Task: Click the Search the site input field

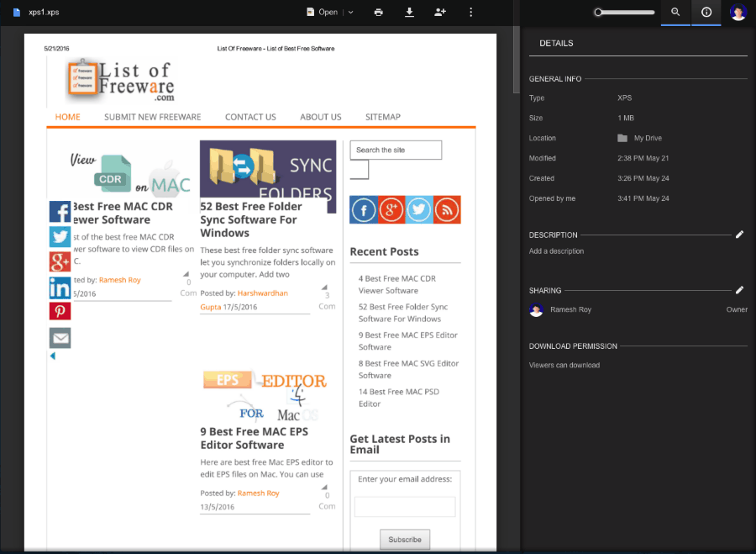Action: click(x=396, y=150)
